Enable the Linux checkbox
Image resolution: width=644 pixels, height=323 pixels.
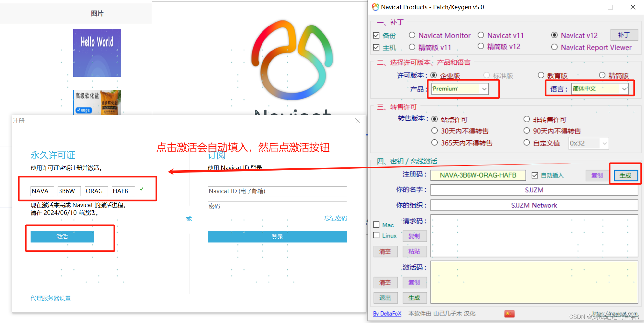click(x=376, y=235)
